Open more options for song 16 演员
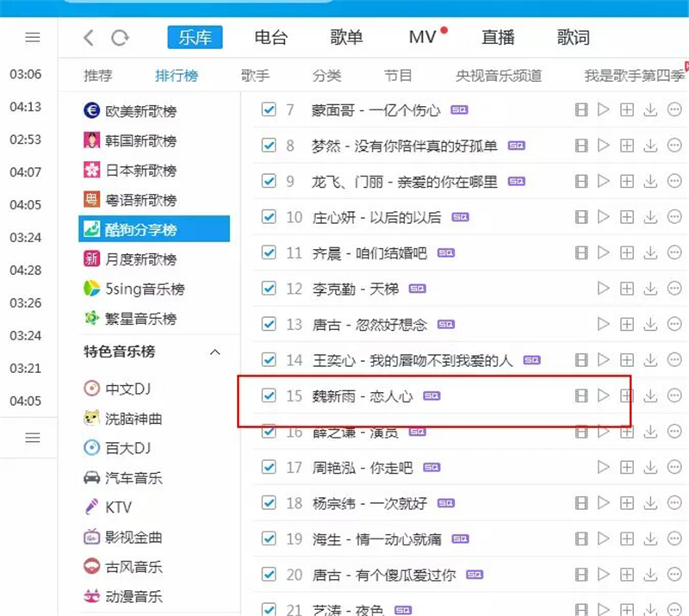 [x=674, y=432]
